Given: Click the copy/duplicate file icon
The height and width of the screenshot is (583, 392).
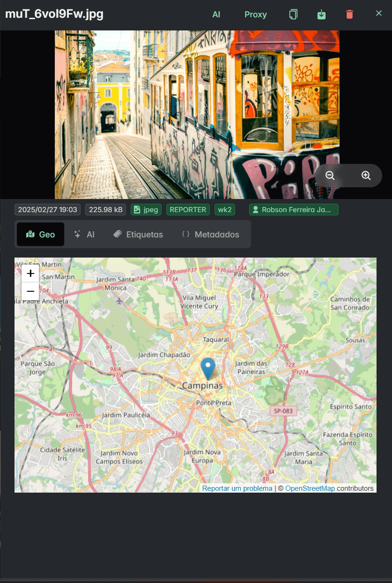Looking at the screenshot, I should [x=293, y=14].
